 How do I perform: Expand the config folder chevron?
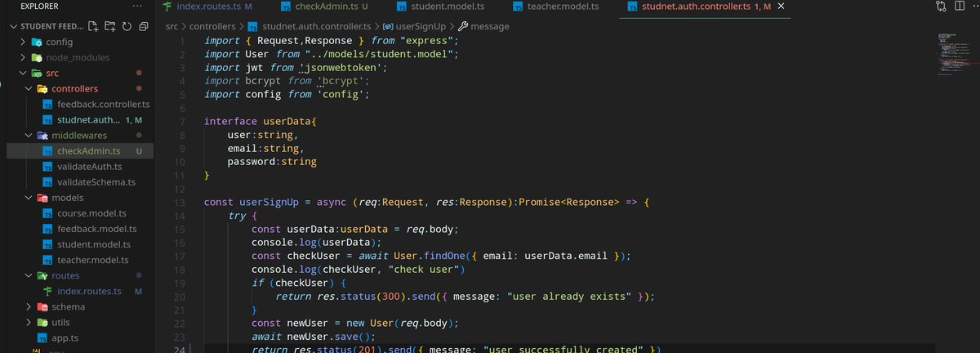tap(21, 42)
